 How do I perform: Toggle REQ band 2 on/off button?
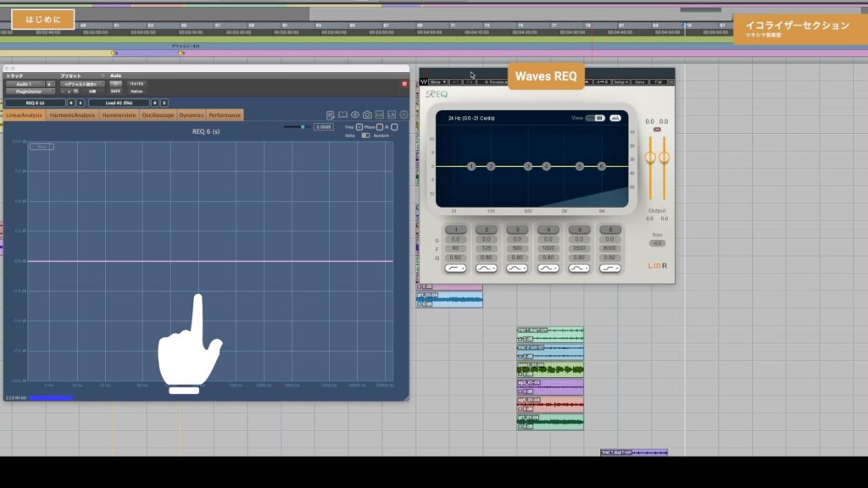[487, 230]
